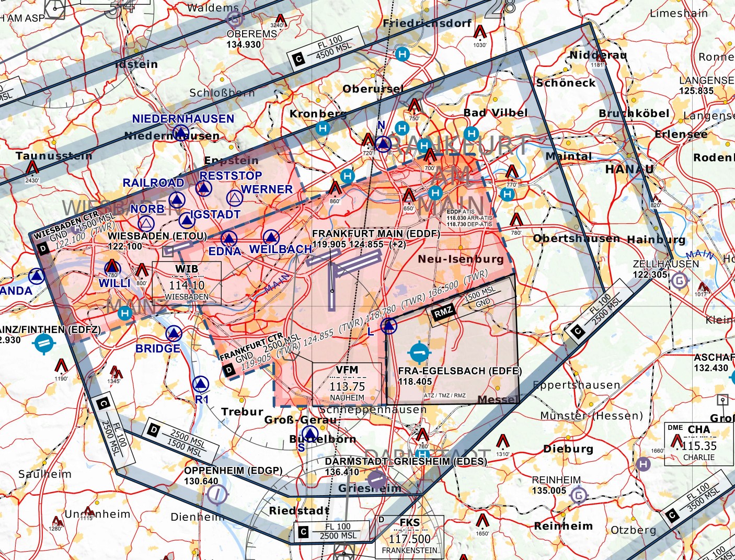Click the RESTSTOP reporting point marker

pos(203,189)
